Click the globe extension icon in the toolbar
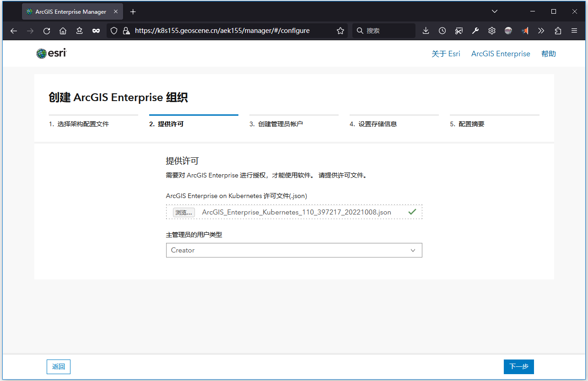 click(x=508, y=31)
